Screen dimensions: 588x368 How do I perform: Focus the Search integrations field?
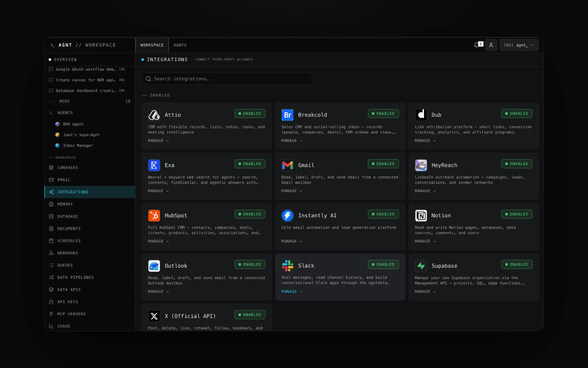coord(227,79)
